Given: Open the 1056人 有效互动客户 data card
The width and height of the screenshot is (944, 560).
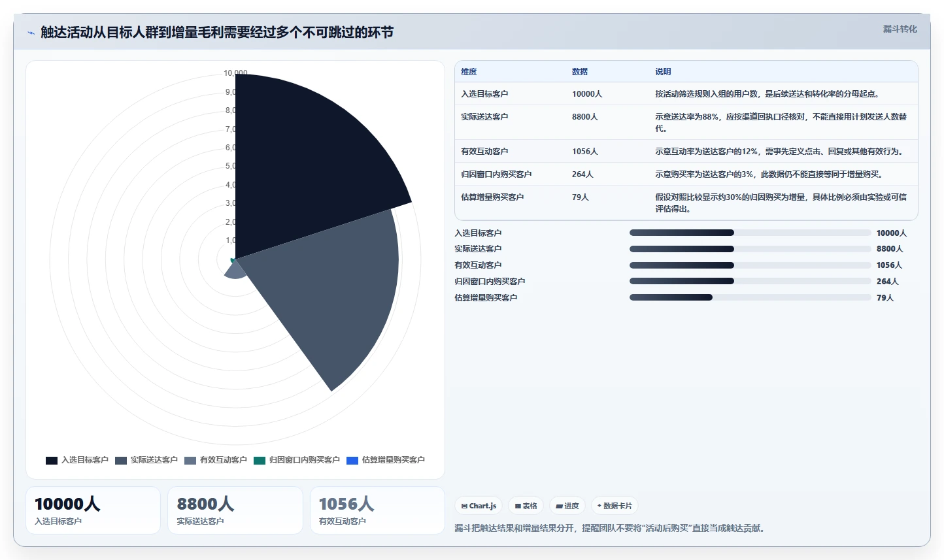Looking at the screenshot, I should 377,510.
